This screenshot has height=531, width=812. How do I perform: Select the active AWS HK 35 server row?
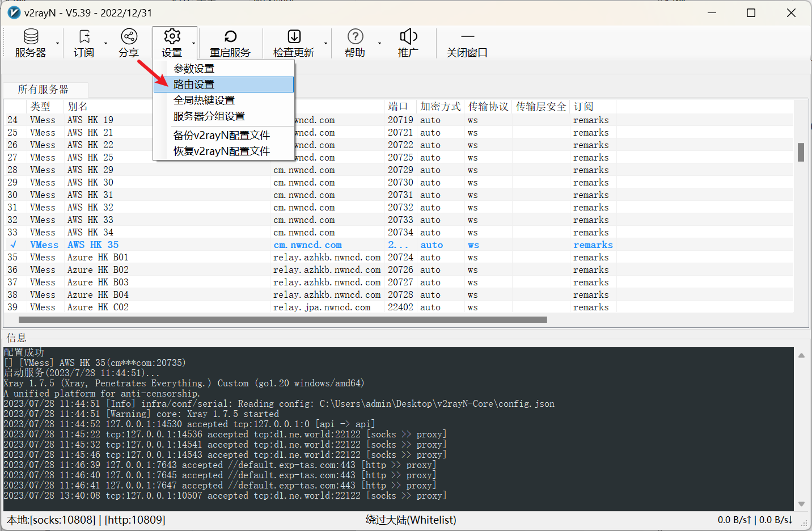click(x=399, y=245)
